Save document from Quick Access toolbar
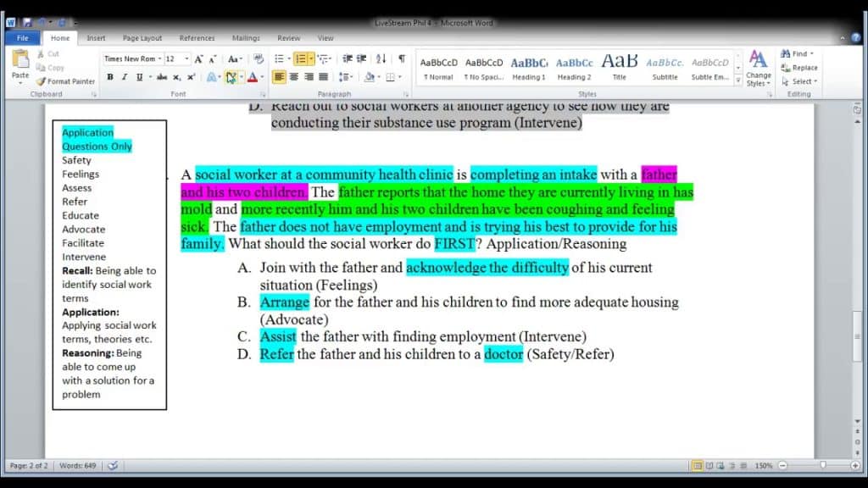Screen dimensions: 868x488 pyautogui.click(x=27, y=23)
